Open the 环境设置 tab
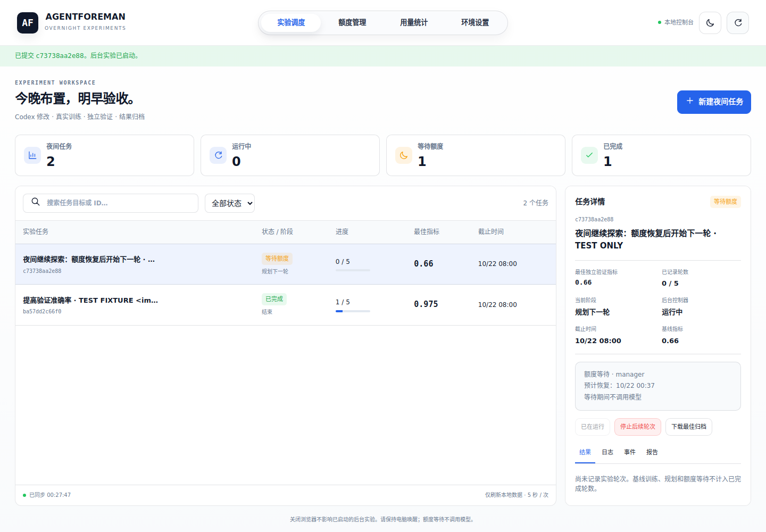The height and width of the screenshot is (532, 766). [x=475, y=23]
